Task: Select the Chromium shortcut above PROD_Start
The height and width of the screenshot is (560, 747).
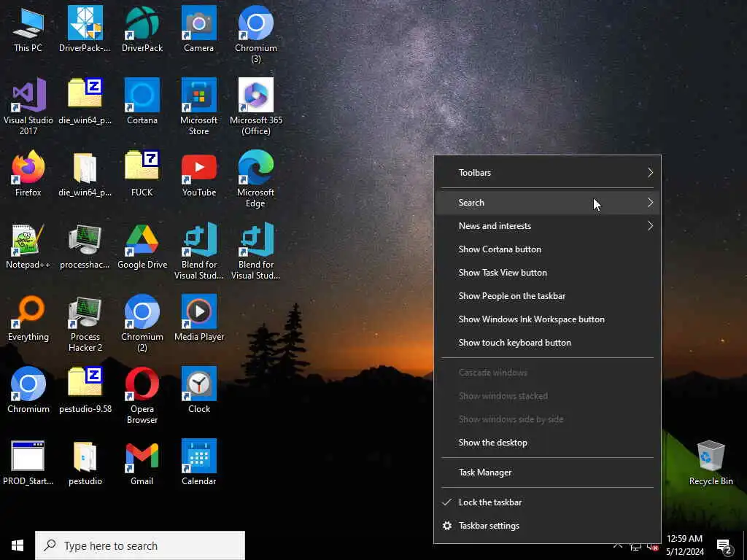Action: 28,391
